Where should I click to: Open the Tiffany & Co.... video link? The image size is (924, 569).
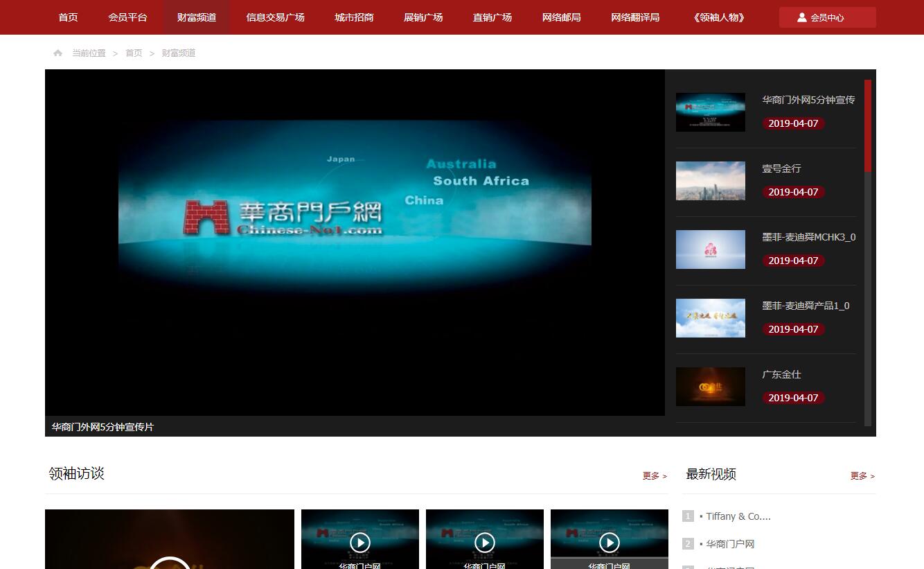pos(738,516)
